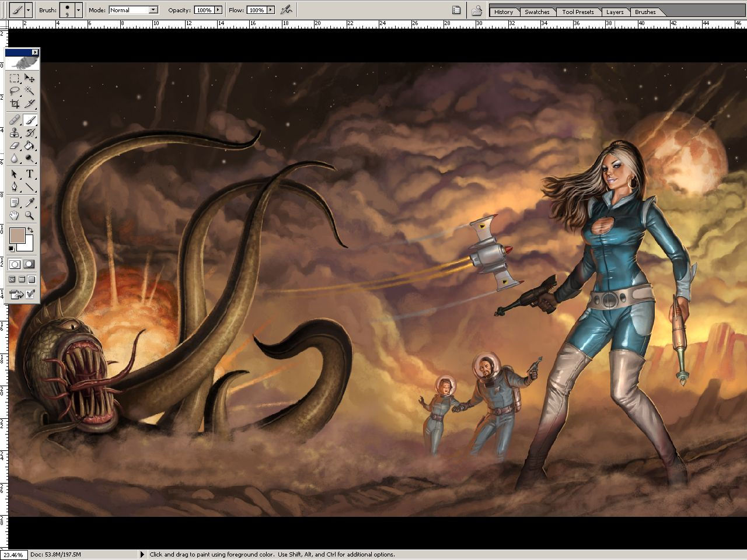747x560 pixels.
Task: Click the Adobe feather icon in toolbox
Action: coord(23,63)
